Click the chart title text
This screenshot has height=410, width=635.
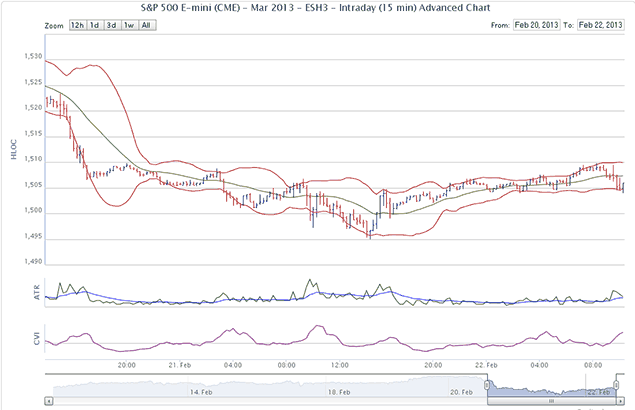coord(315,8)
